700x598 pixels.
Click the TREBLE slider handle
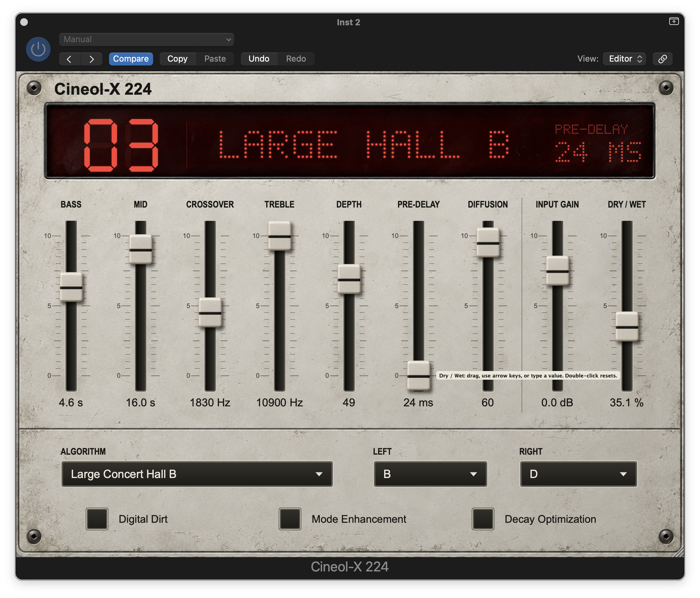pyautogui.click(x=279, y=236)
